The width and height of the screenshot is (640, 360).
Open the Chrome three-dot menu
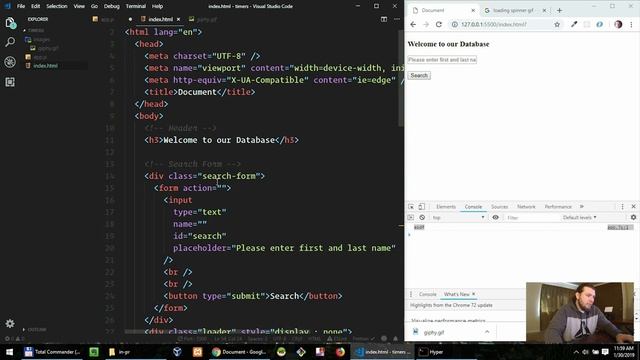[x=631, y=24]
